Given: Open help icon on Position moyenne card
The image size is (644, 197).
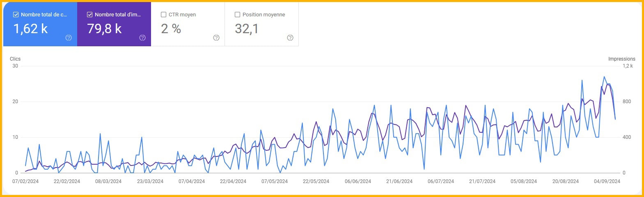Looking at the screenshot, I should click(290, 38).
